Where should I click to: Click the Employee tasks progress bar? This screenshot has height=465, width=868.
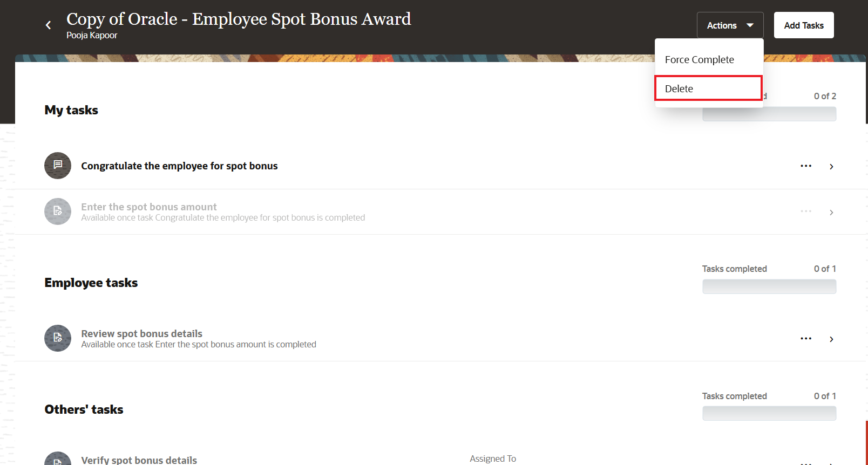tap(769, 286)
